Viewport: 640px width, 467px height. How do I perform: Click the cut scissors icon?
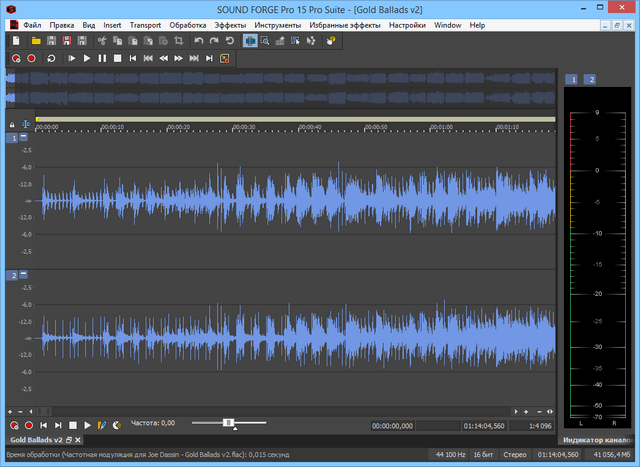tap(102, 41)
